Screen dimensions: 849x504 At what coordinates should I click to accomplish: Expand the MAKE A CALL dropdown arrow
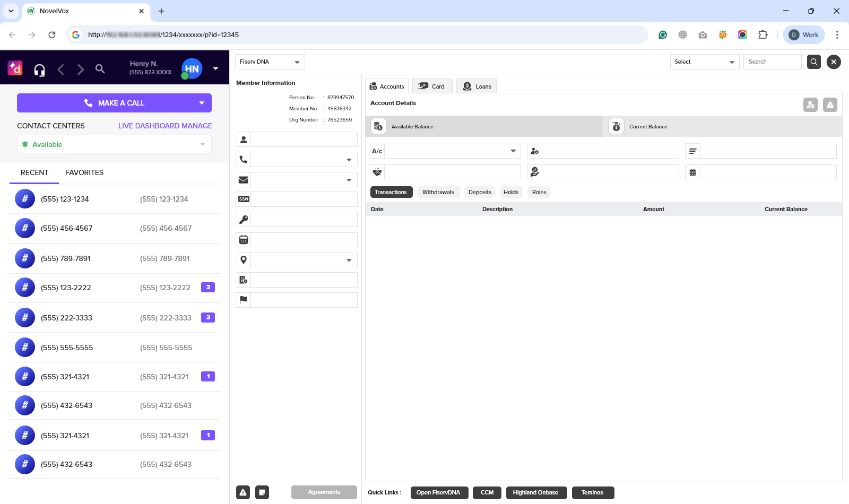(202, 103)
